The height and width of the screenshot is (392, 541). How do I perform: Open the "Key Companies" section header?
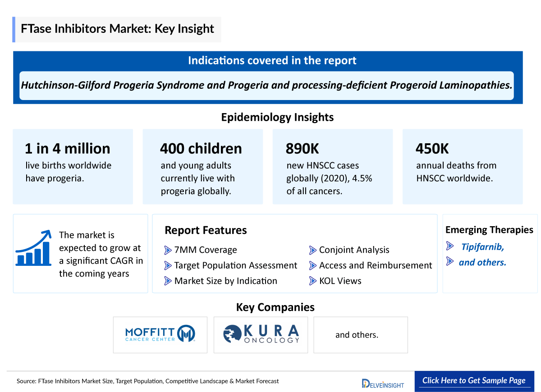point(275,307)
